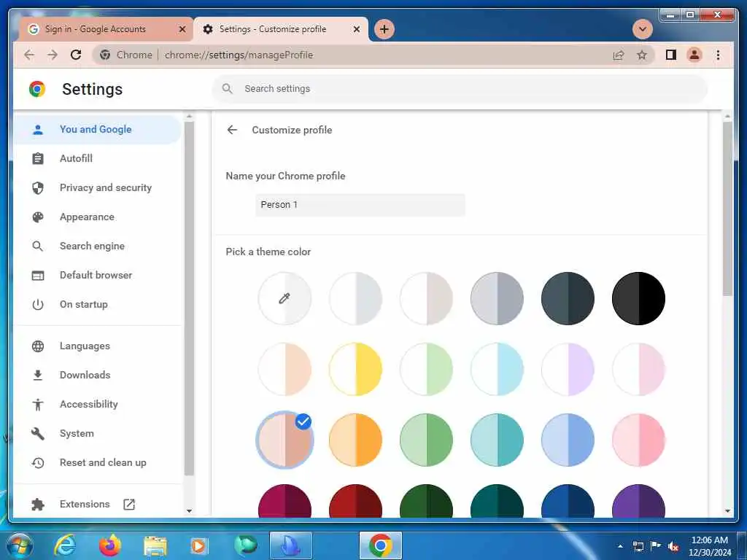Open Accessibility settings
Image resolution: width=747 pixels, height=560 pixels.
97,404
